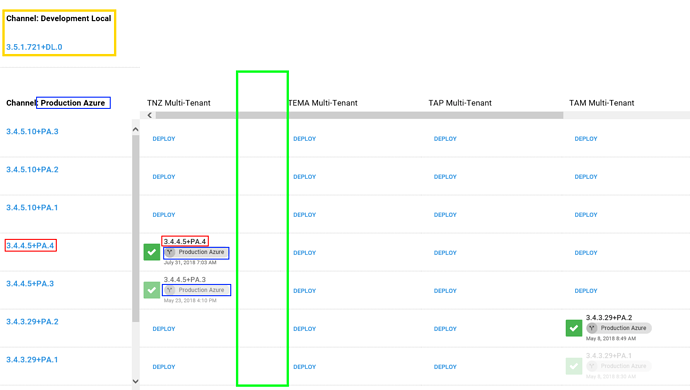Deploy 3.4.3.29+PA.1 to TNZ Multi-Tenant
The image size is (690, 390).
pos(164,367)
